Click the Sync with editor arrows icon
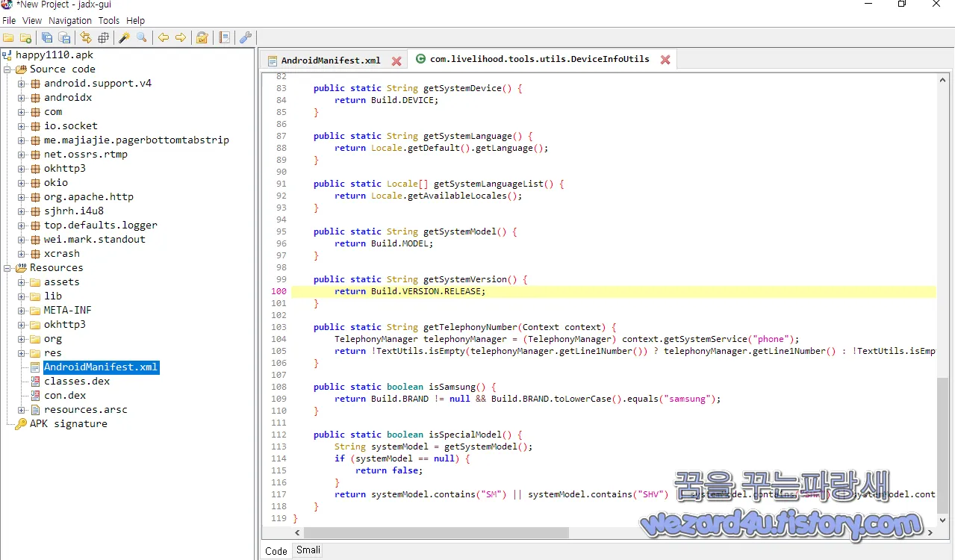This screenshot has height=560, width=955. coord(86,37)
